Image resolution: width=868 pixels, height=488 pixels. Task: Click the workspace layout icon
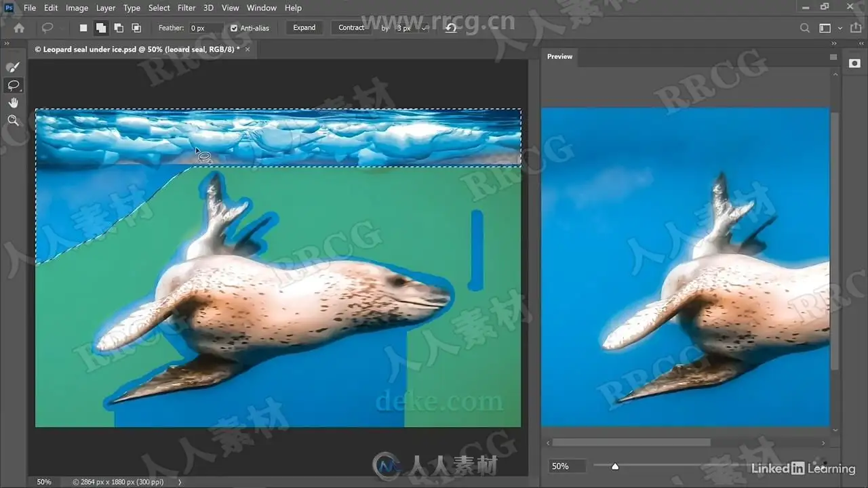point(825,28)
